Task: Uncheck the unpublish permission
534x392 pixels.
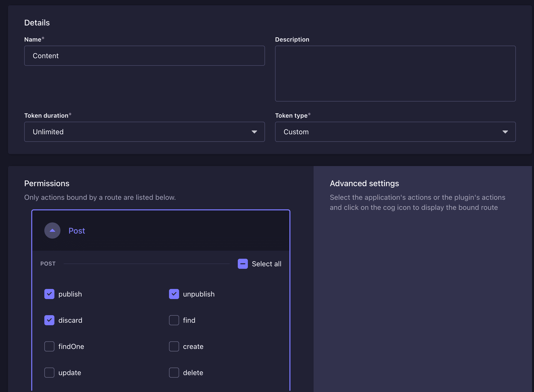Action: (174, 294)
